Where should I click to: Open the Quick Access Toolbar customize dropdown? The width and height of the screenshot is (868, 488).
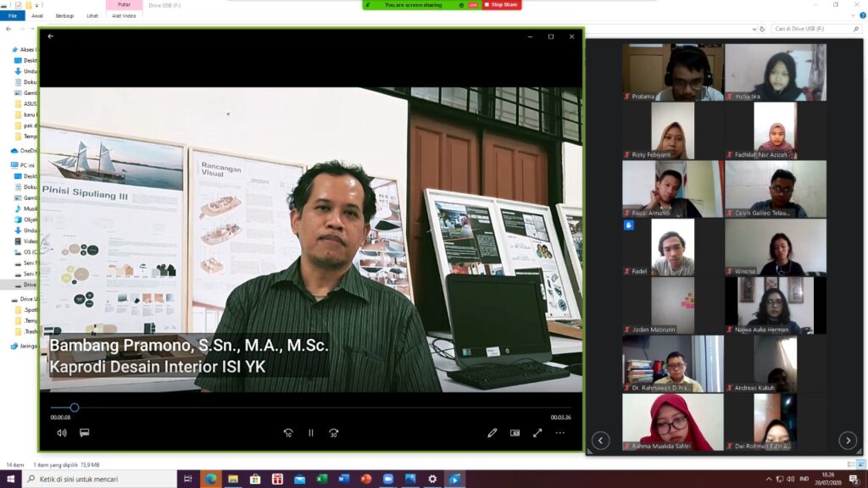[37, 5]
